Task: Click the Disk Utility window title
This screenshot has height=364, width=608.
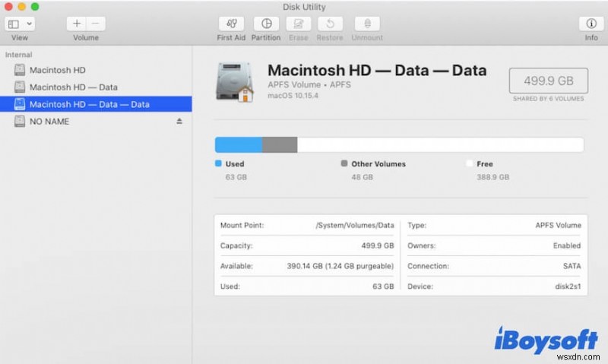Action: pyautogui.click(x=304, y=7)
